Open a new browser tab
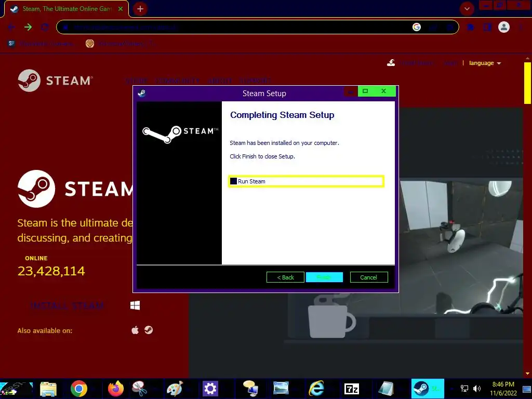532x399 pixels. click(x=140, y=9)
